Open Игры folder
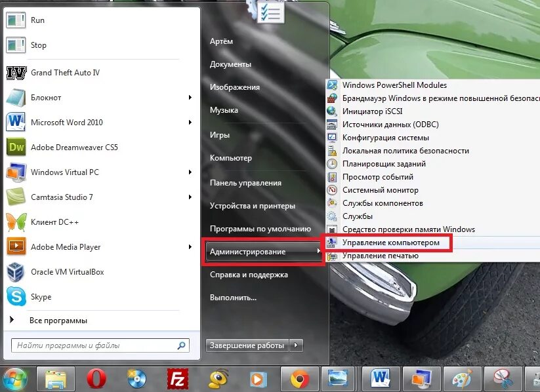 pyautogui.click(x=220, y=135)
